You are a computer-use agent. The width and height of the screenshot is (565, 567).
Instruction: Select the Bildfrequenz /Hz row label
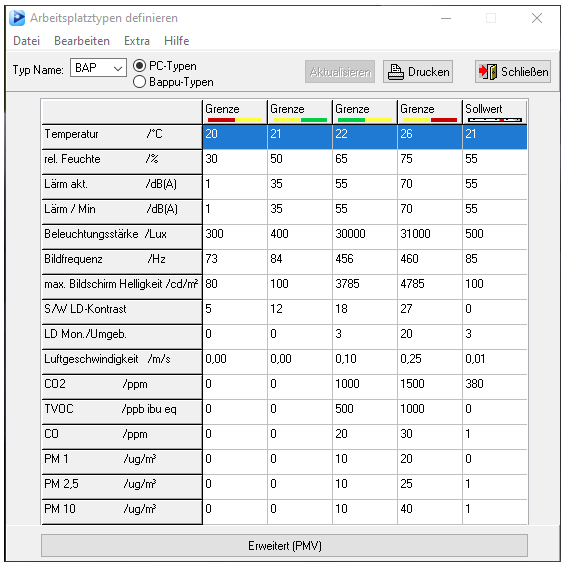coord(122,261)
